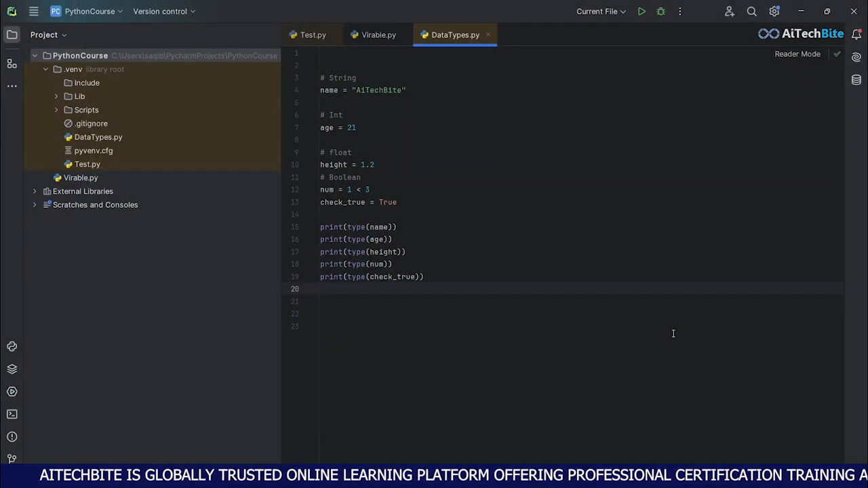Click the line 'print(type(check_true))'
This screenshot has height=488, width=868.
(x=372, y=277)
